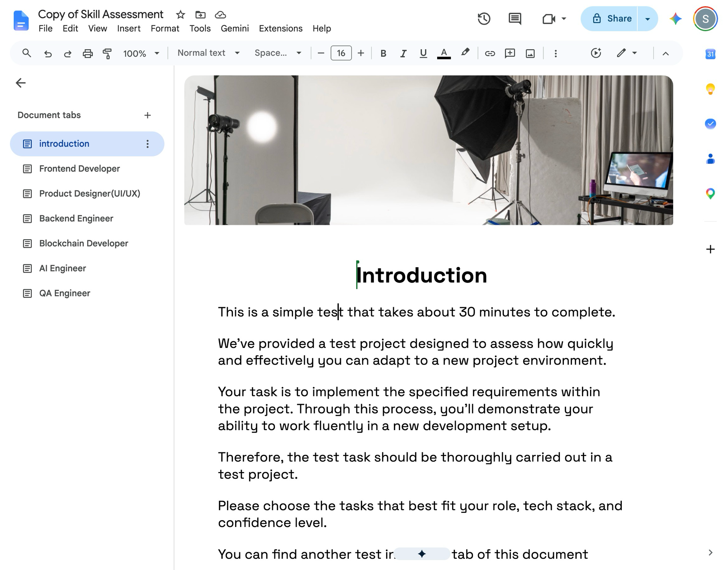This screenshot has height=570, width=728.
Task: Open the Insert menu
Action: pos(129,28)
